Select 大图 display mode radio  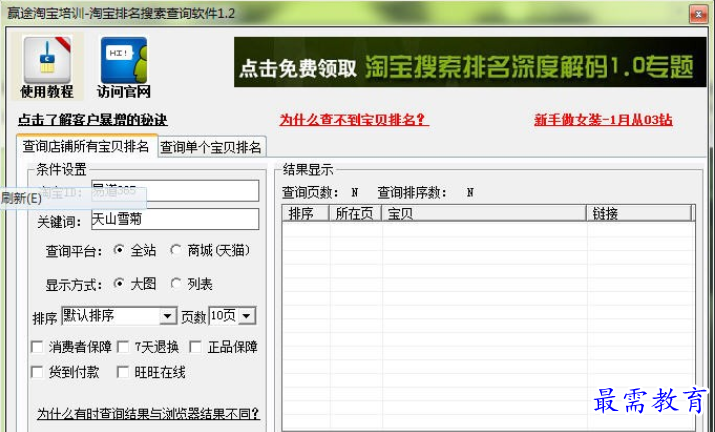pyautogui.click(x=119, y=284)
